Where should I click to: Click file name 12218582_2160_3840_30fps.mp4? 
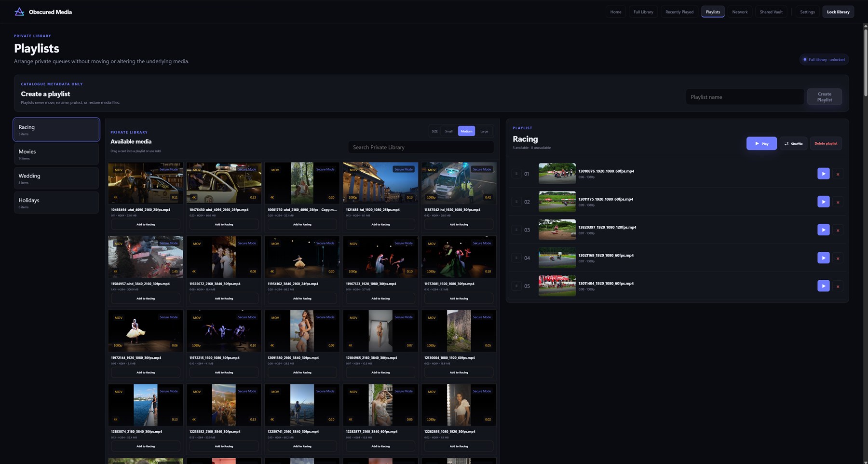215,432
